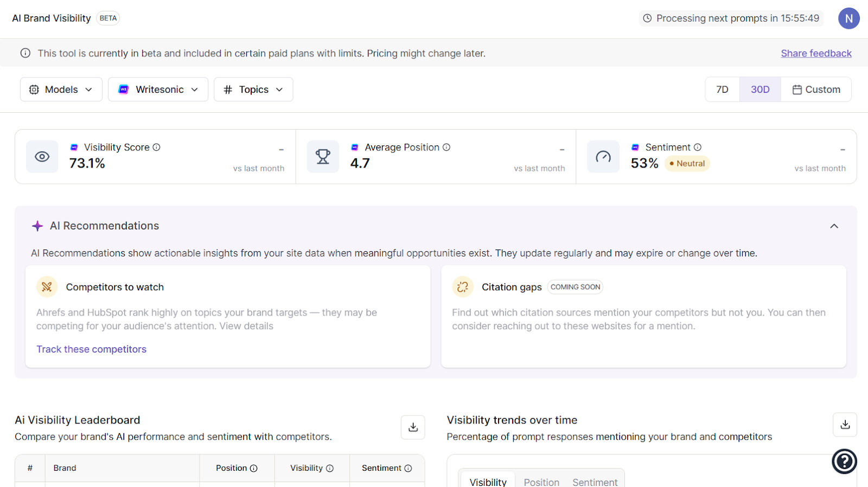
Task: Select the 7D time range
Action: (722, 89)
